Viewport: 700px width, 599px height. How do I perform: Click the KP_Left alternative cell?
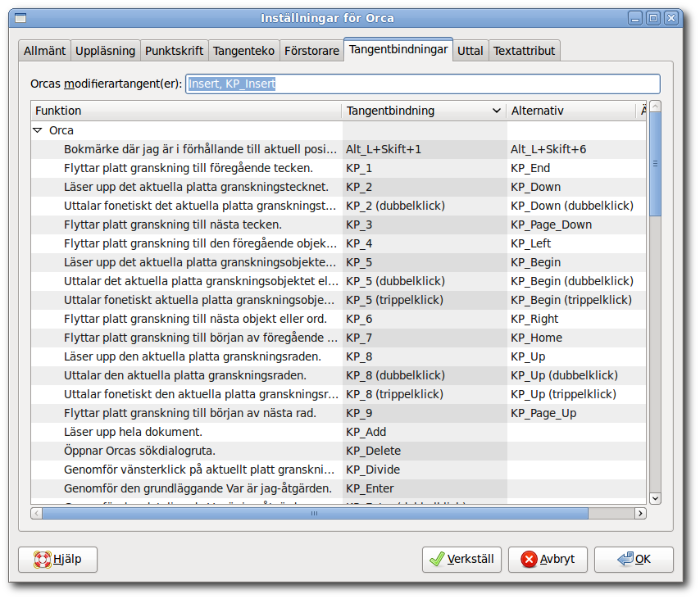(x=576, y=243)
